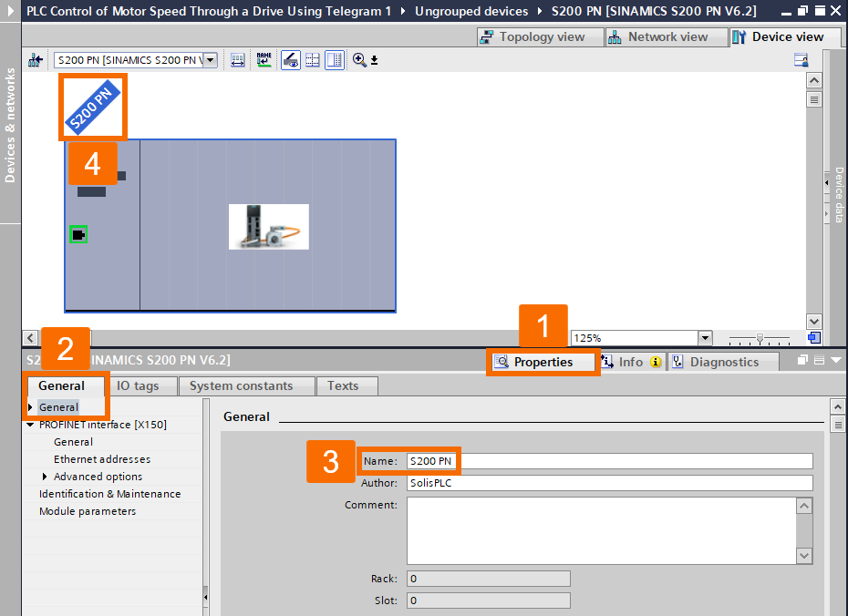Open the Device data side panel

[839, 194]
